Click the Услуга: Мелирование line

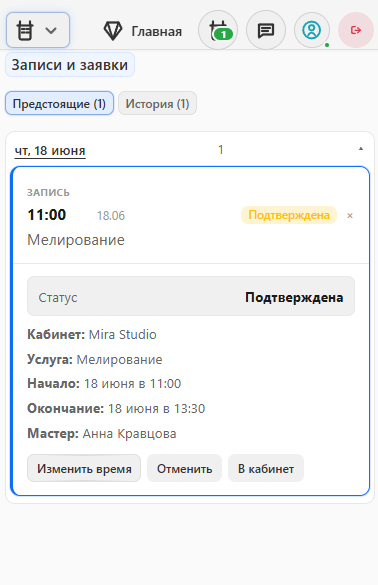pos(95,359)
